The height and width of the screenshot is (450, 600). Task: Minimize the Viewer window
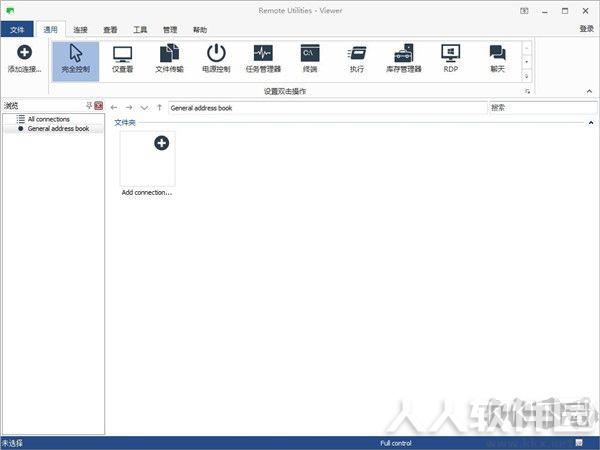point(545,11)
